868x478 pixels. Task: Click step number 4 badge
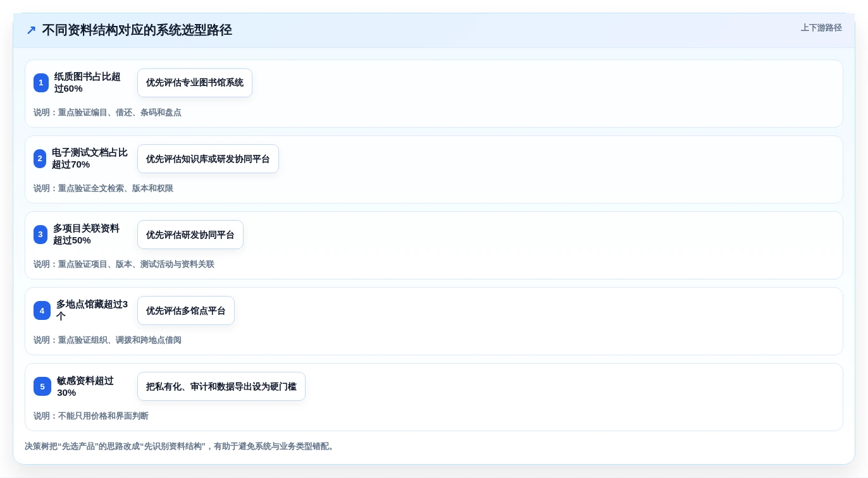42,310
